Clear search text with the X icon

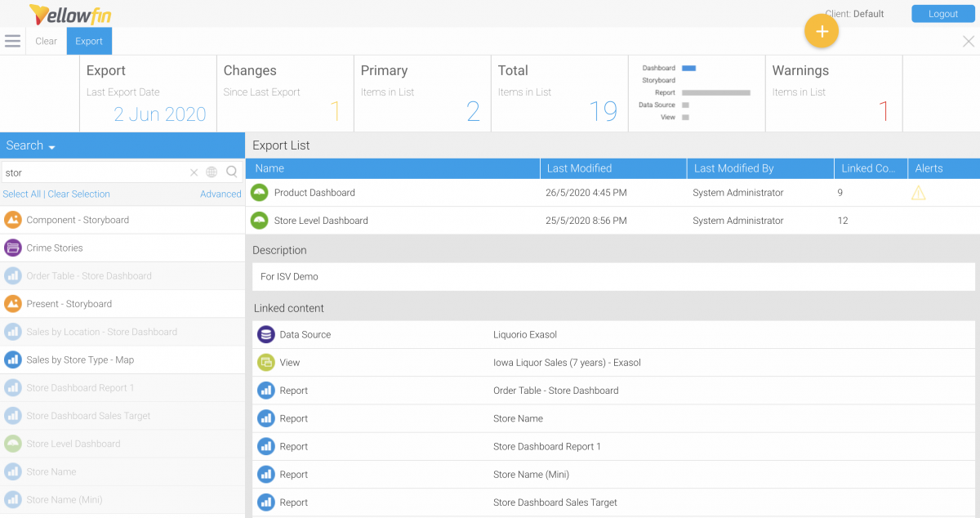point(194,172)
